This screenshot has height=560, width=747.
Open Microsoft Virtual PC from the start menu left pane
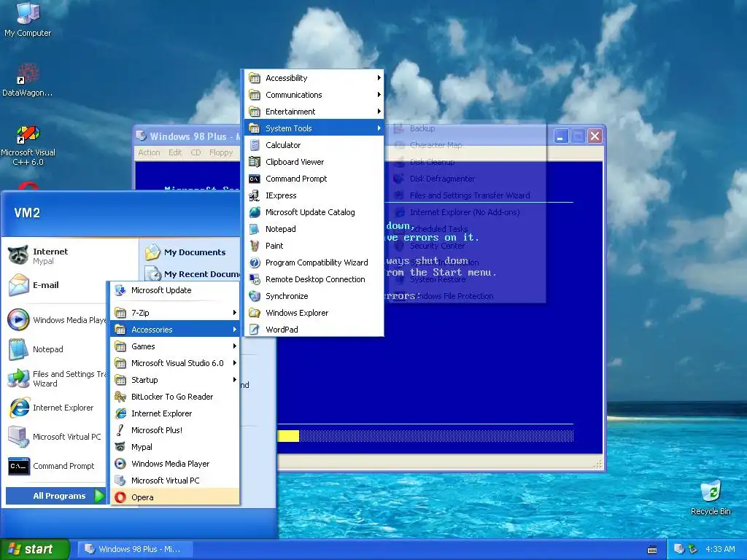pos(56,437)
